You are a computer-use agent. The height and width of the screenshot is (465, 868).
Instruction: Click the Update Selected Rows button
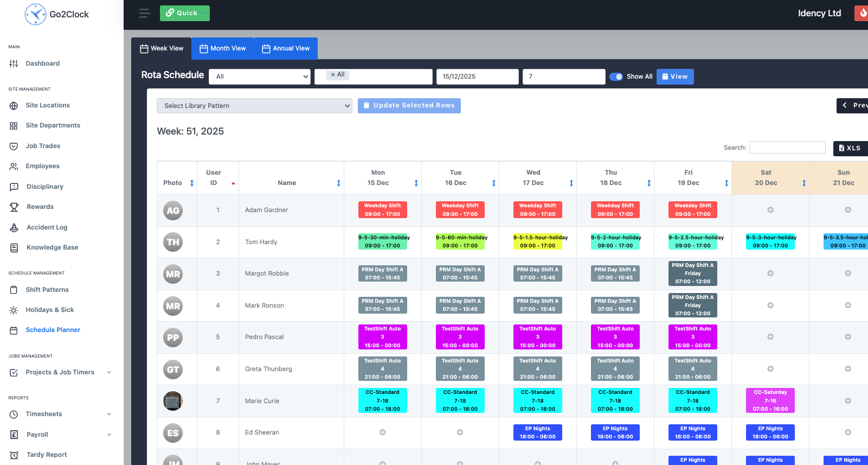[x=409, y=105]
